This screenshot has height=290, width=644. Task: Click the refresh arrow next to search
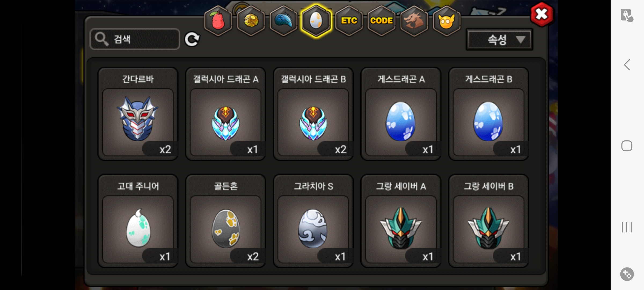click(x=192, y=39)
